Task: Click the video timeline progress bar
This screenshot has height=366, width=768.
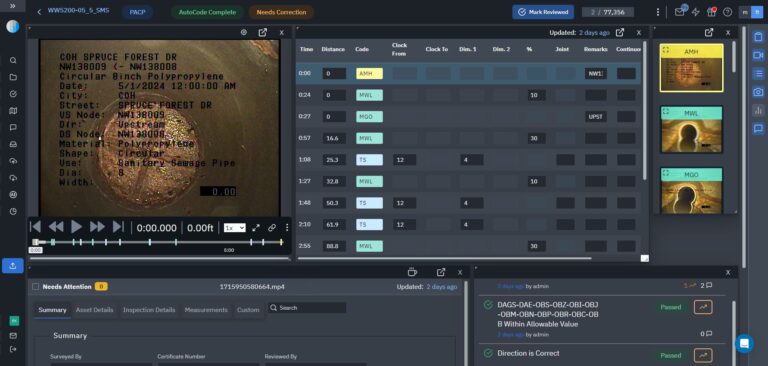Action: tap(158, 242)
